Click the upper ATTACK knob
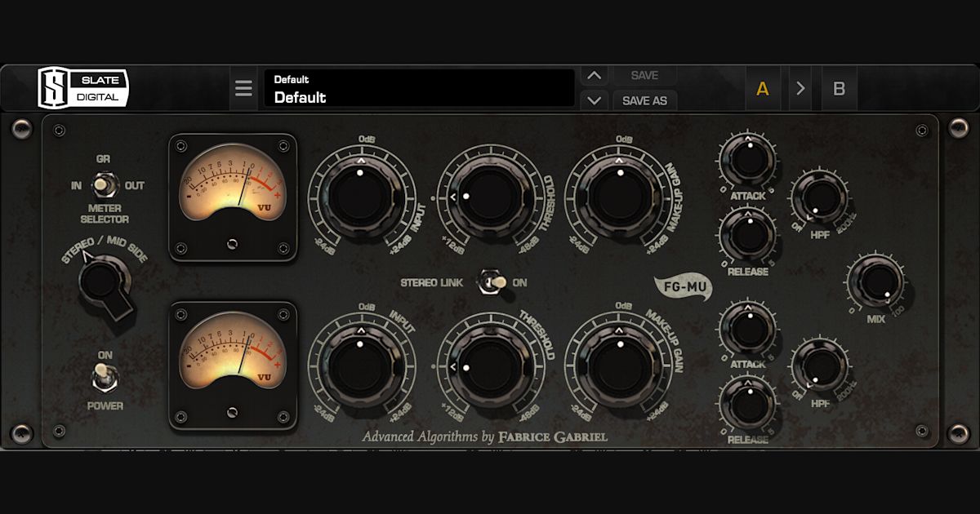Viewport: 980px width, 514px height. click(747, 159)
